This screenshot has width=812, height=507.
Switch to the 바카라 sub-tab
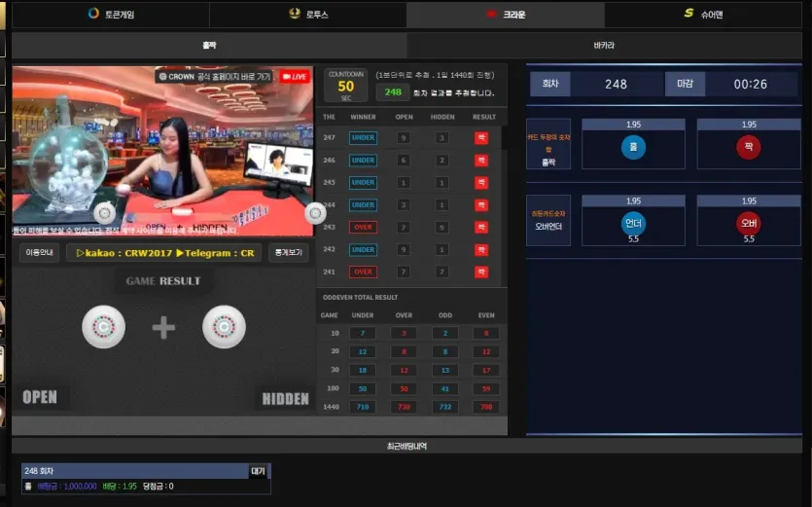tap(604, 46)
